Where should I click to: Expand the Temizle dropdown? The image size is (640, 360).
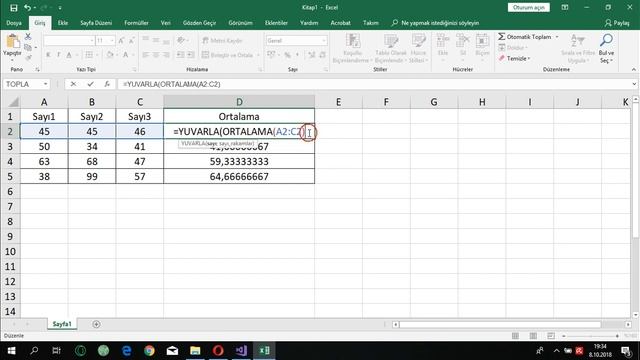529,58
